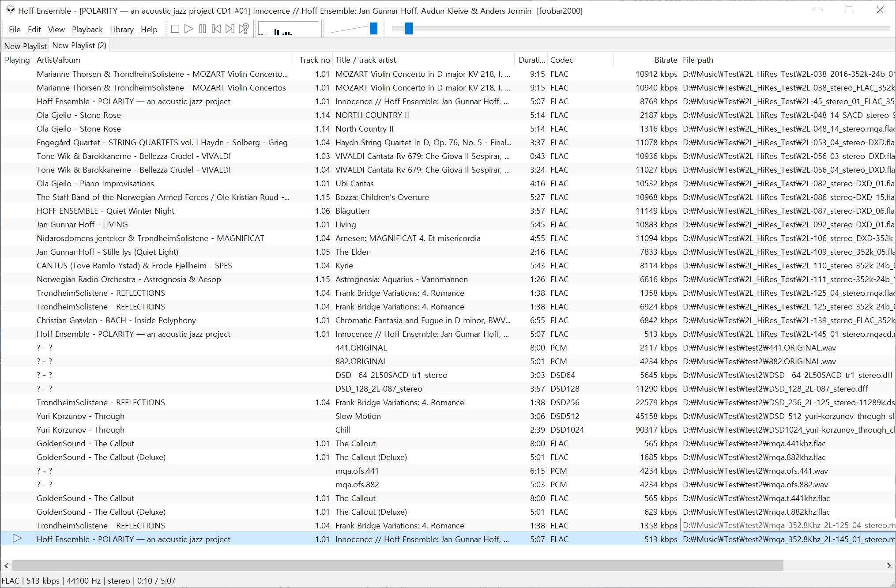The width and height of the screenshot is (896, 588).
Task: Click the Artist/album column header
Action: pos(58,60)
